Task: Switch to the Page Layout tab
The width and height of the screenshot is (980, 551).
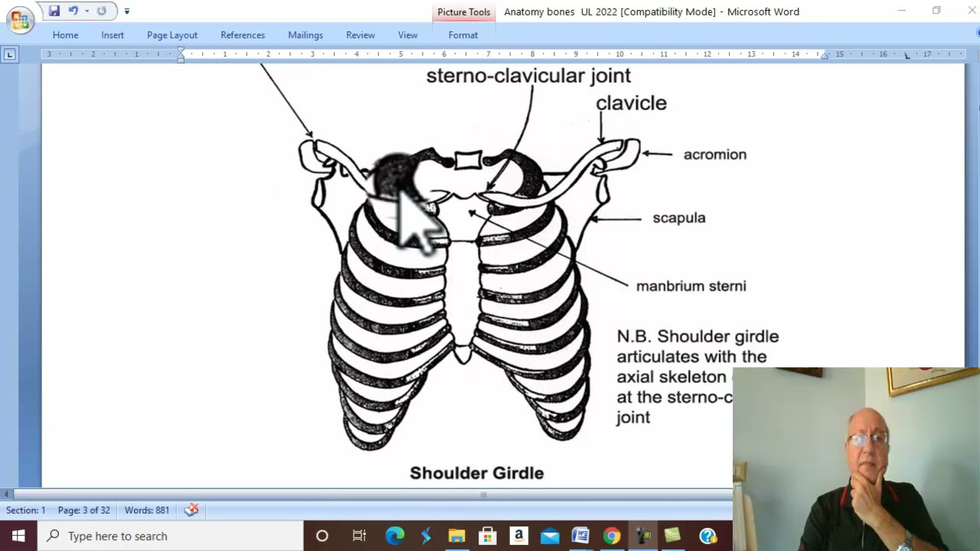Action: point(172,35)
